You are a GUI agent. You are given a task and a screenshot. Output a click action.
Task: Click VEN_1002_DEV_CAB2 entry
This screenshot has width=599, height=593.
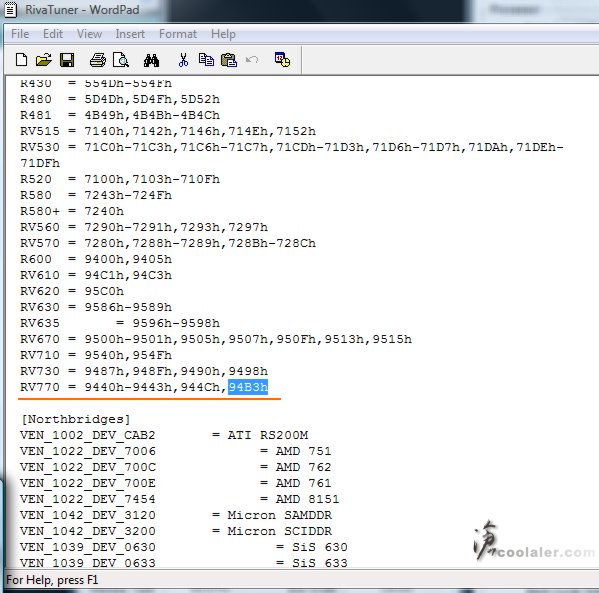click(87, 435)
